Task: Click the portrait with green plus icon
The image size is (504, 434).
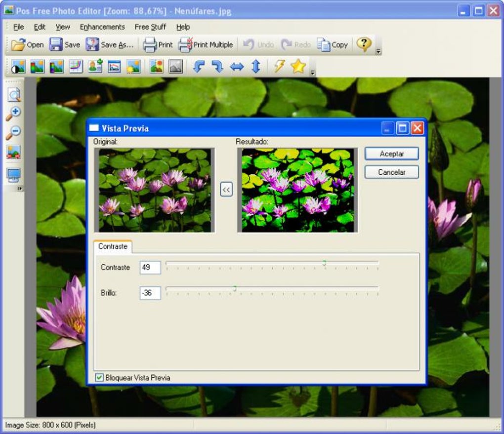Action: [95, 67]
